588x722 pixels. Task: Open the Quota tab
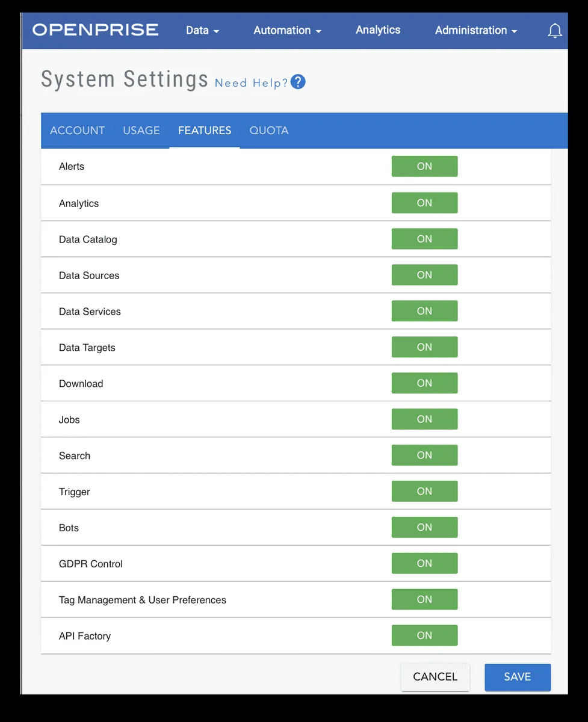pos(269,131)
